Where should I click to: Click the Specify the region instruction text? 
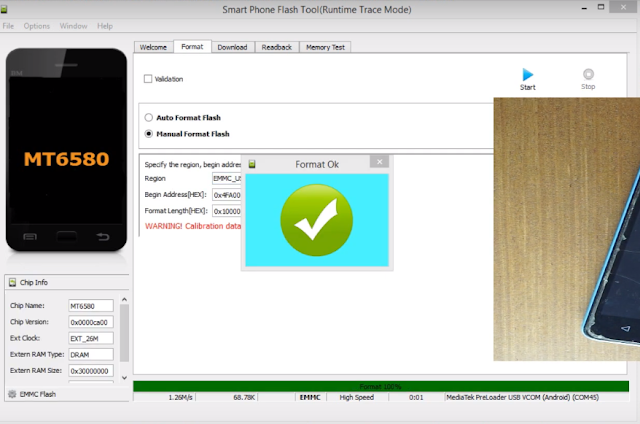pos(193,164)
